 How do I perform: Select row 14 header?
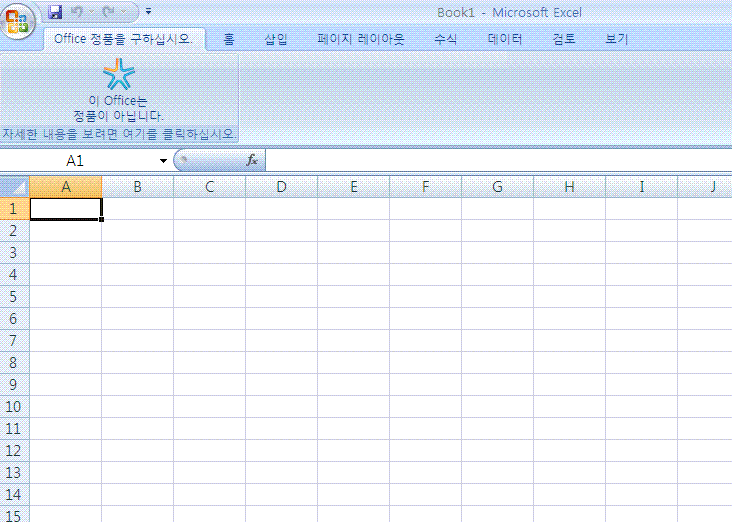click(x=14, y=494)
